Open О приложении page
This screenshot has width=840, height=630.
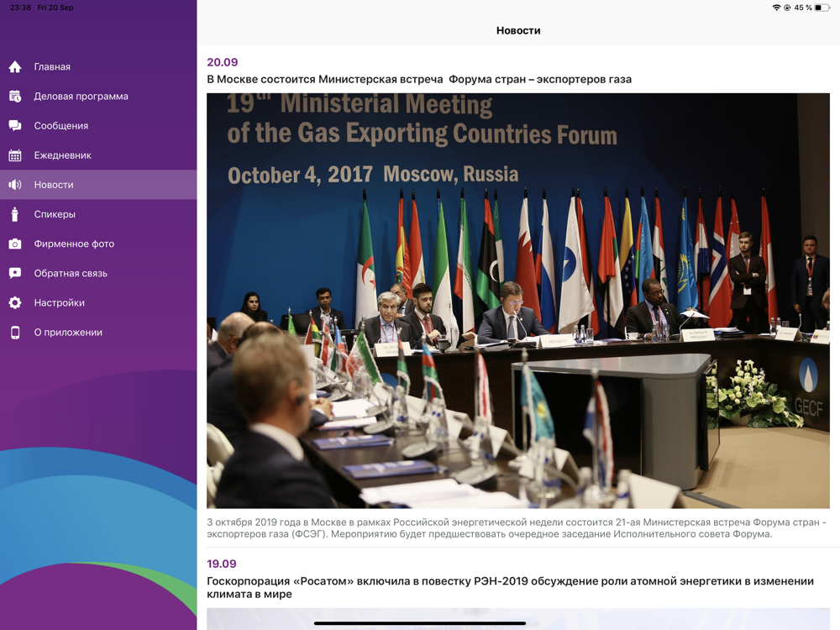coord(98,332)
